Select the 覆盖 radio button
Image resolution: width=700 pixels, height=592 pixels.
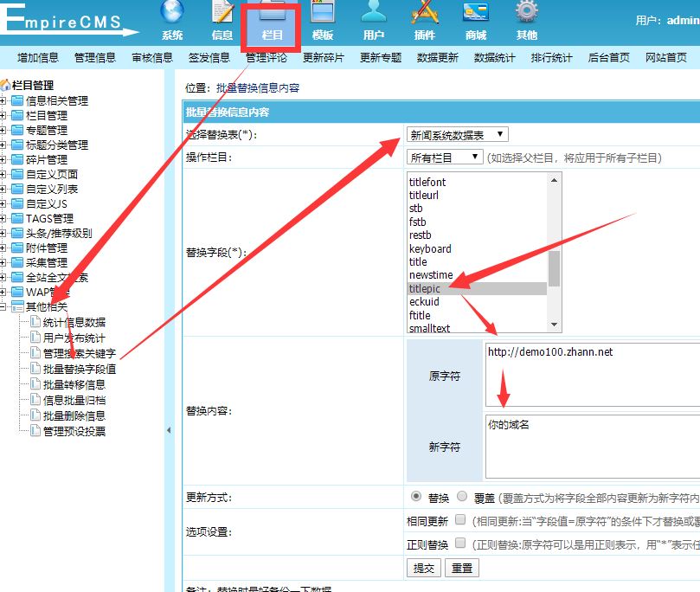click(x=462, y=497)
